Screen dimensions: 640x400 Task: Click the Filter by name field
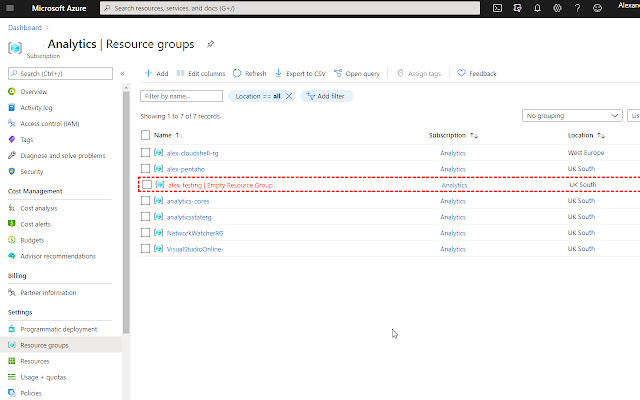pos(181,96)
